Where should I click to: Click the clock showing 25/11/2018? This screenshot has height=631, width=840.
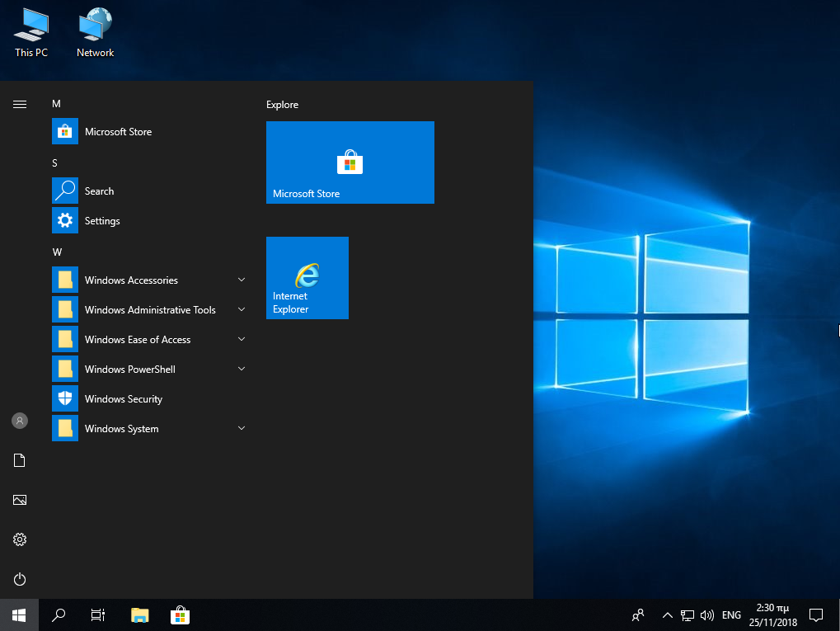point(772,615)
